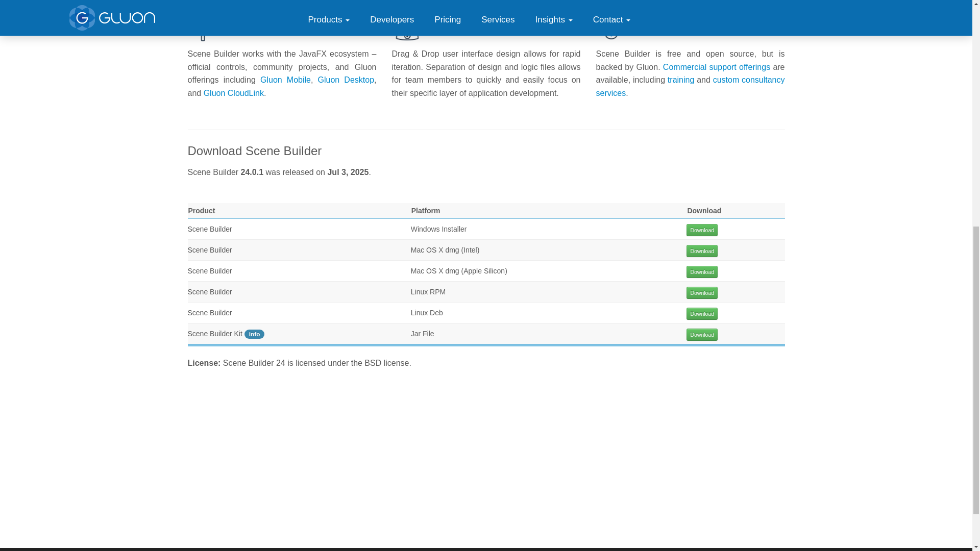Image resolution: width=980 pixels, height=551 pixels.
Task: Open the Products dropdown menu
Action: (329, 20)
